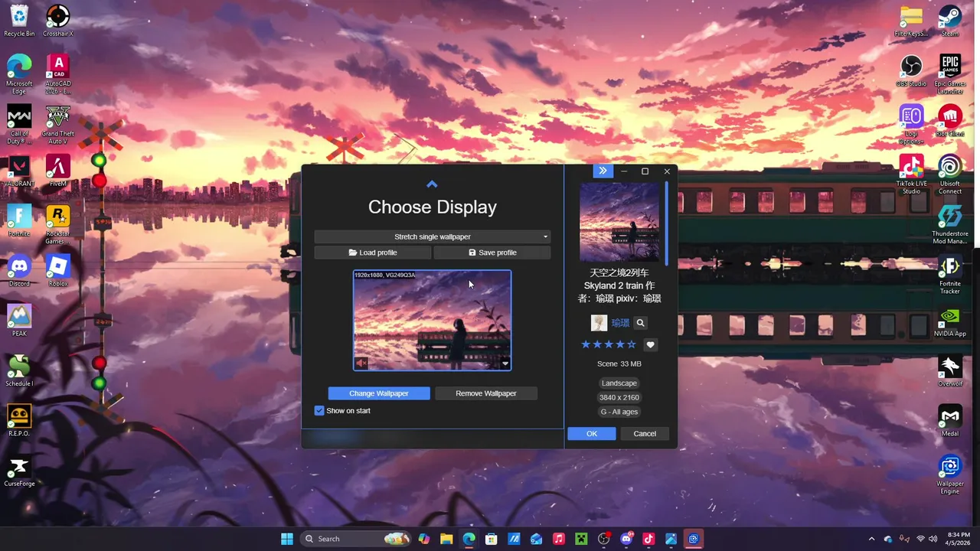Select the TikTok LIVE Studio desktop icon

pyautogui.click(x=911, y=174)
